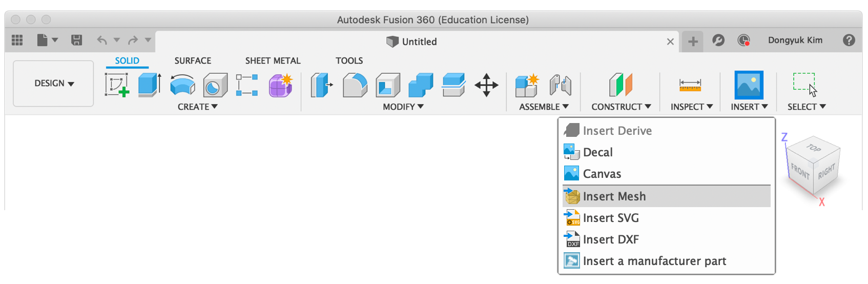
Task: Expand the Undo history dropdown arrow
Action: click(117, 40)
